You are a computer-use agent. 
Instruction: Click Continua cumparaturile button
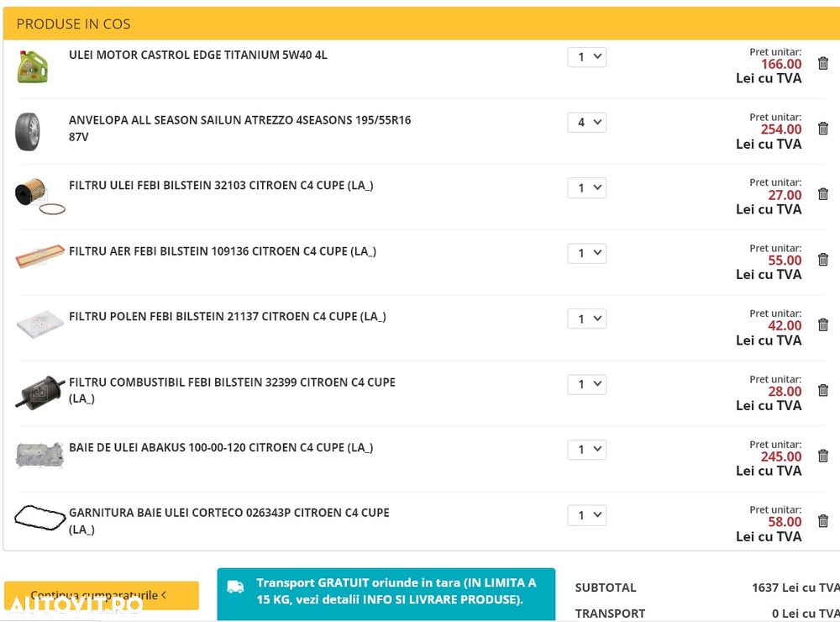click(102, 595)
